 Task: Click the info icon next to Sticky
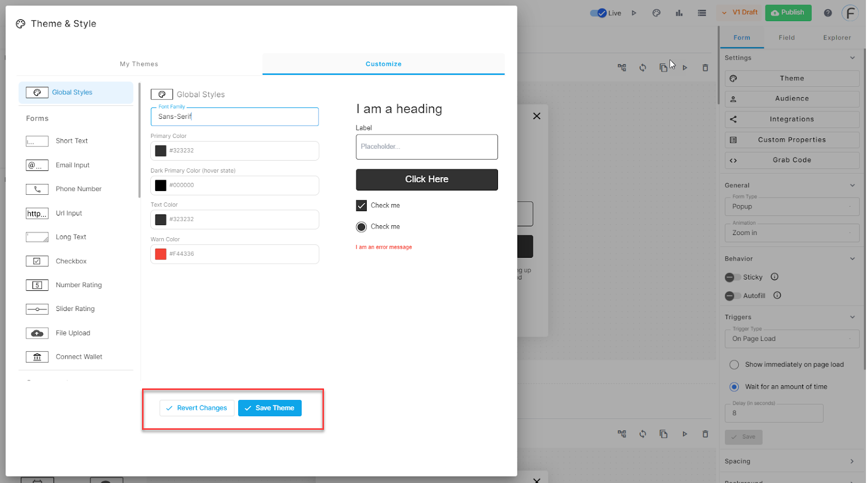pos(775,277)
